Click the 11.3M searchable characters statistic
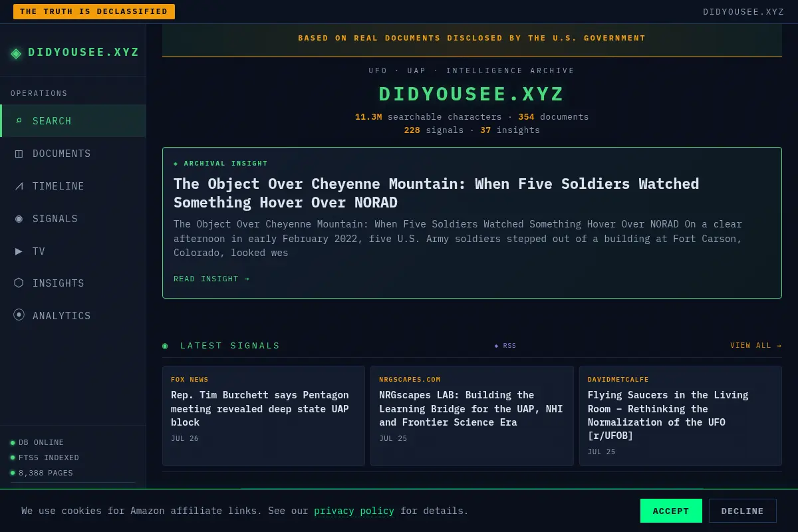Viewport: 798px width, 532px height. [428, 117]
